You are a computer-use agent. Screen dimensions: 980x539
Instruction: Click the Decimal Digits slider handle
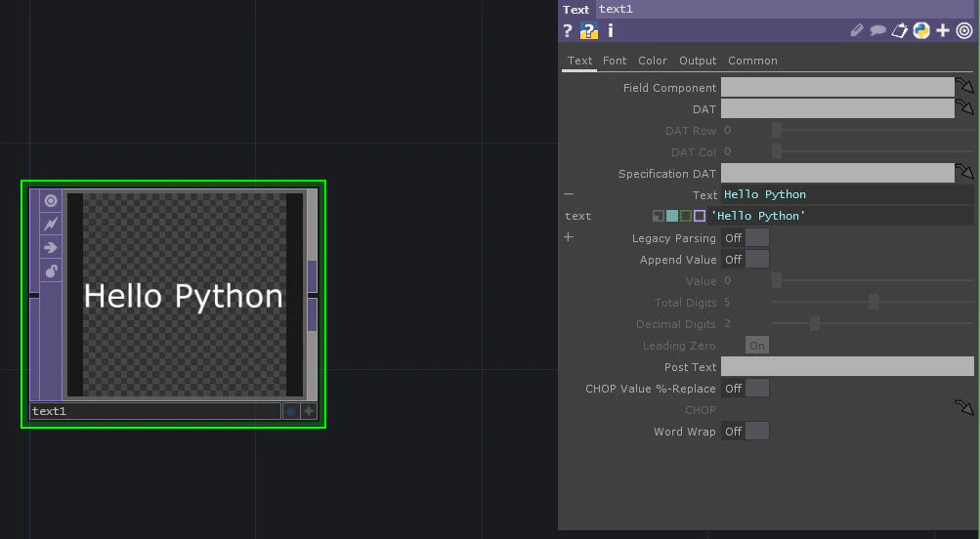coord(814,323)
